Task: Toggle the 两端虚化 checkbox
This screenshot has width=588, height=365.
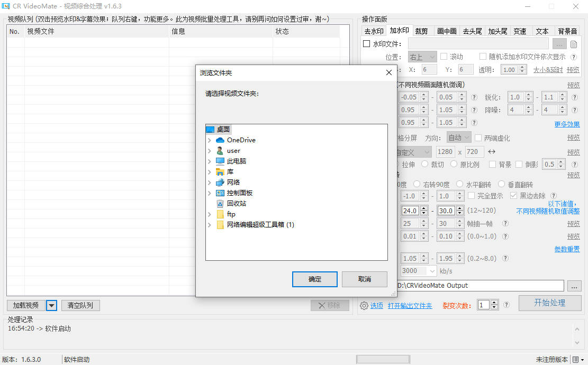Action: pyautogui.click(x=478, y=138)
